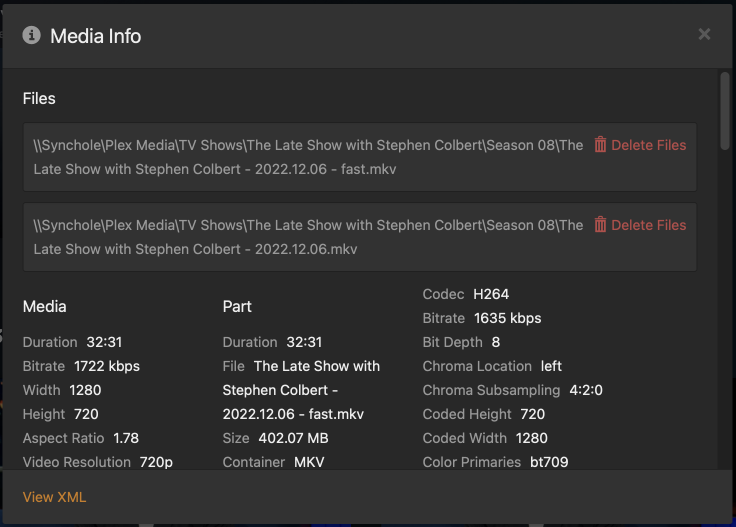This screenshot has height=527, width=736.
Task: Click the info icon beside Media Info
Action: click(x=32, y=35)
